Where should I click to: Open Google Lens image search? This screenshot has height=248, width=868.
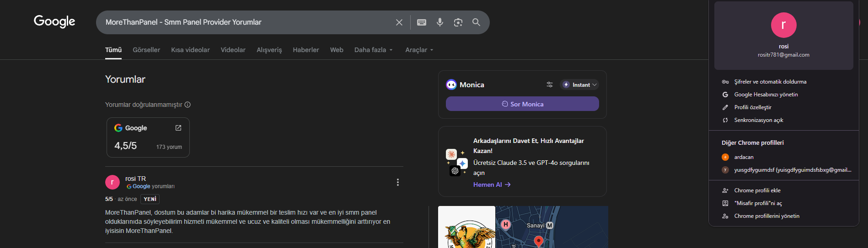tap(458, 22)
